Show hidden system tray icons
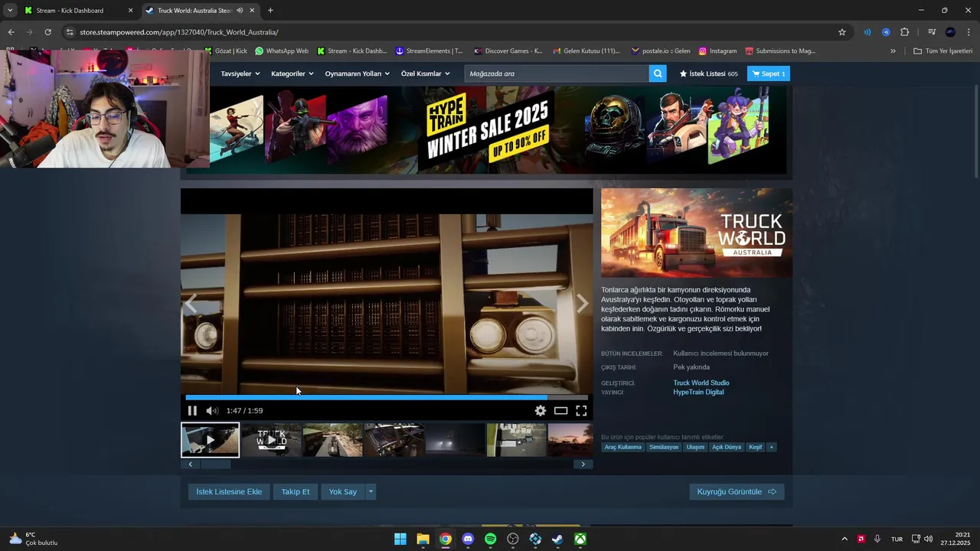 [844, 539]
